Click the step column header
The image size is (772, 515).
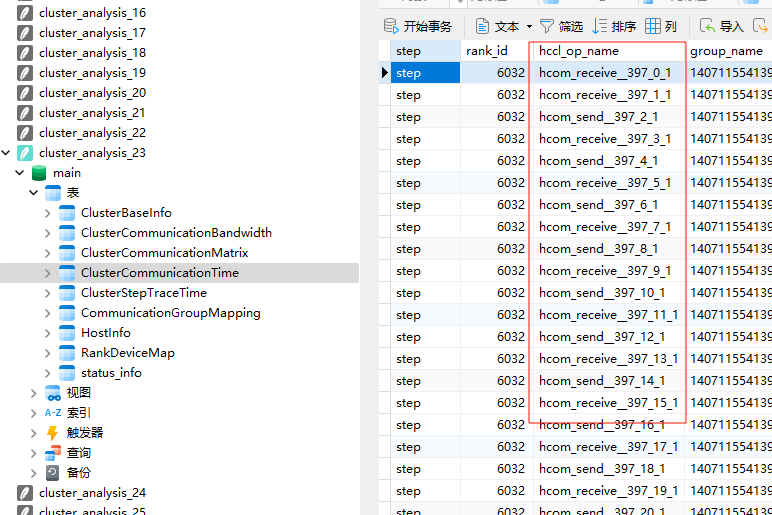tap(426, 51)
